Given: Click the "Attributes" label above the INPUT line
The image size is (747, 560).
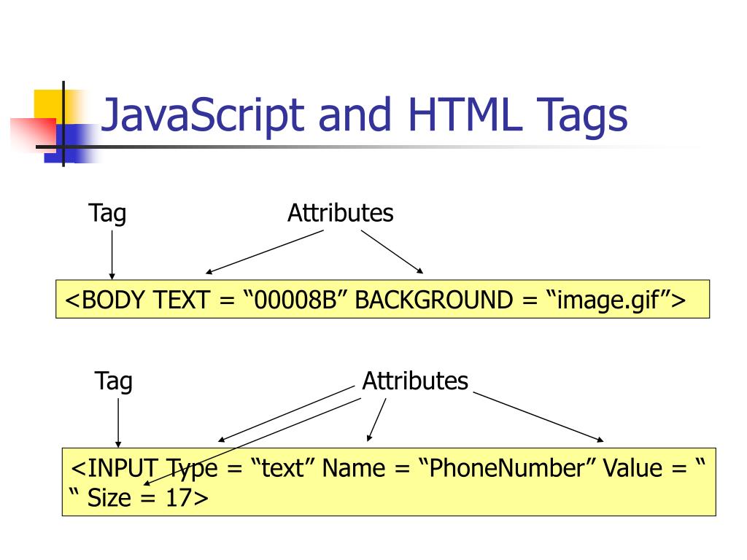Looking at the screenshot, I should (x=415, y=381).
